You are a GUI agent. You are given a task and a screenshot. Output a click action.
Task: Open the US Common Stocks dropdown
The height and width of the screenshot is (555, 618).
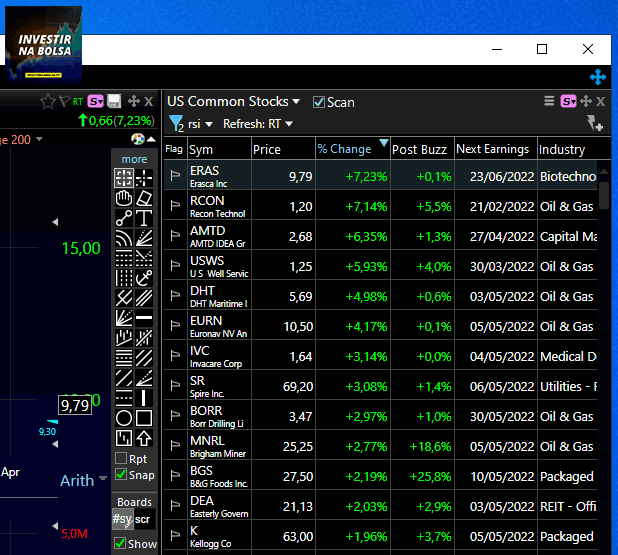[233, 102]
